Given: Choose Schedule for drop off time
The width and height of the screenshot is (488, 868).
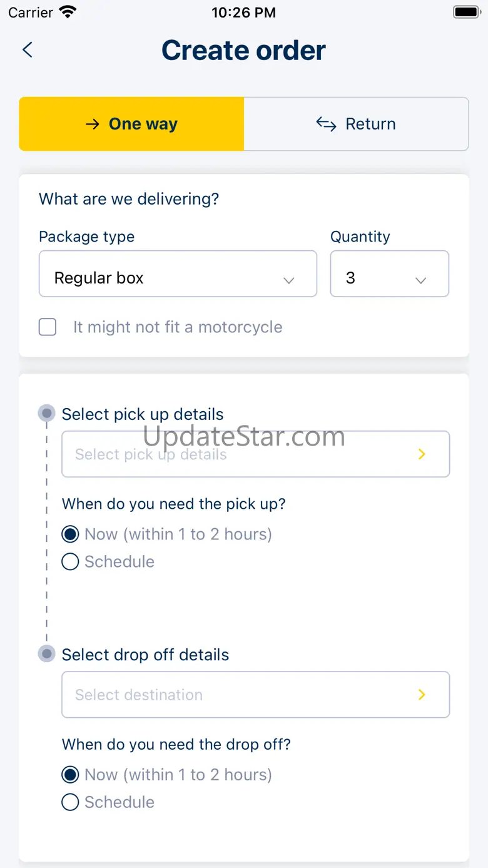Looking at the screenshot, I should (70, 802).
